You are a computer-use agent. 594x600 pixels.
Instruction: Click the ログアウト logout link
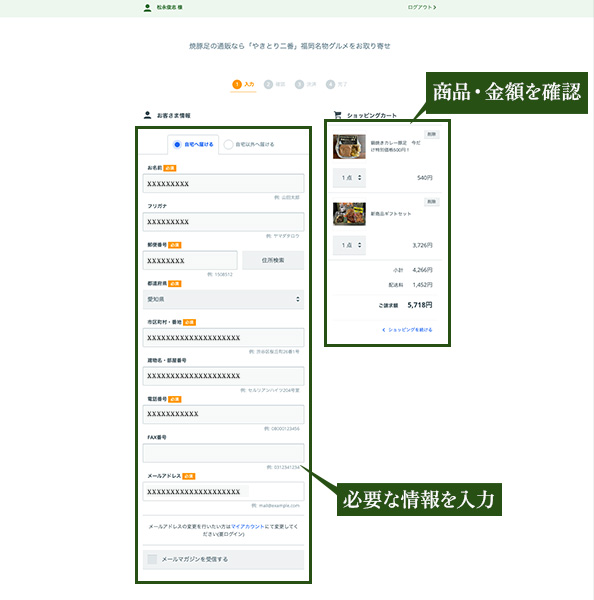coord(422,7)
